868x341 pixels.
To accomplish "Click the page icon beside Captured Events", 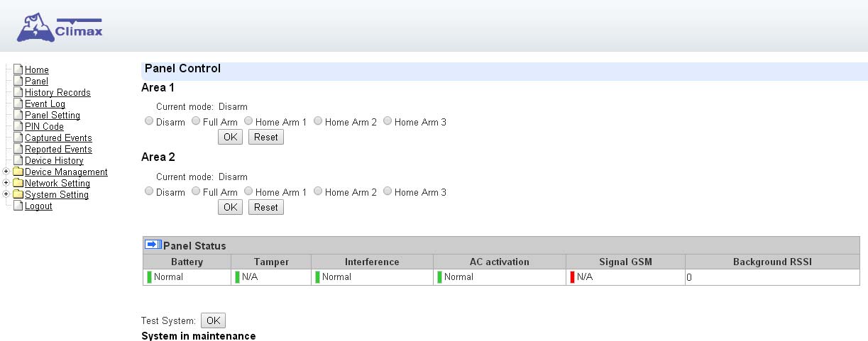I will coord(19,138).
